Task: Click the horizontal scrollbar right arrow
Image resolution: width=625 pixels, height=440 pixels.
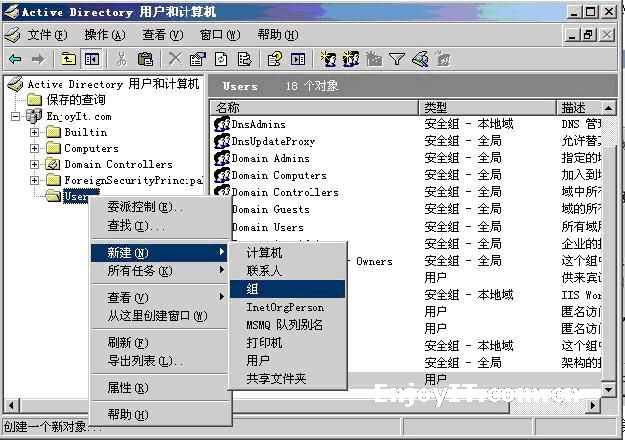Action: point(593,405)
